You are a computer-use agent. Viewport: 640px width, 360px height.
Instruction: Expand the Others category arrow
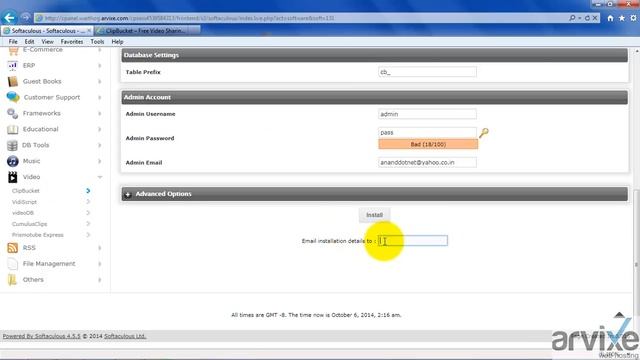pyautogui.click(x=100, y=280)
